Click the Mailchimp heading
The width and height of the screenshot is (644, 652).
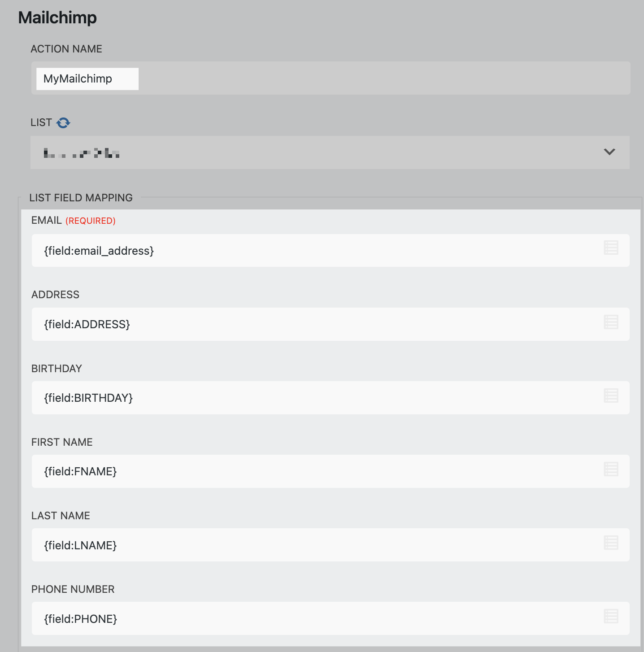57,18
